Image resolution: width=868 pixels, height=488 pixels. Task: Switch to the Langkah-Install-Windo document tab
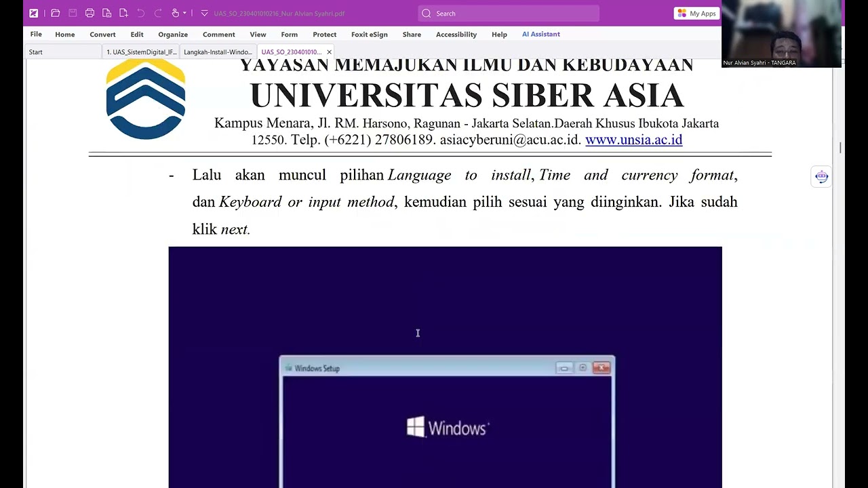coord(218,52)
